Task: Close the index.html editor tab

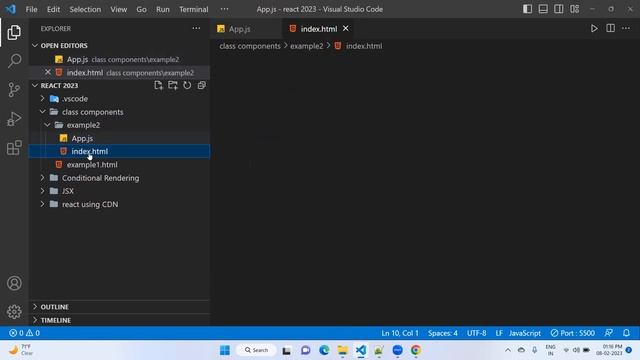Action: tap(346, 29)
